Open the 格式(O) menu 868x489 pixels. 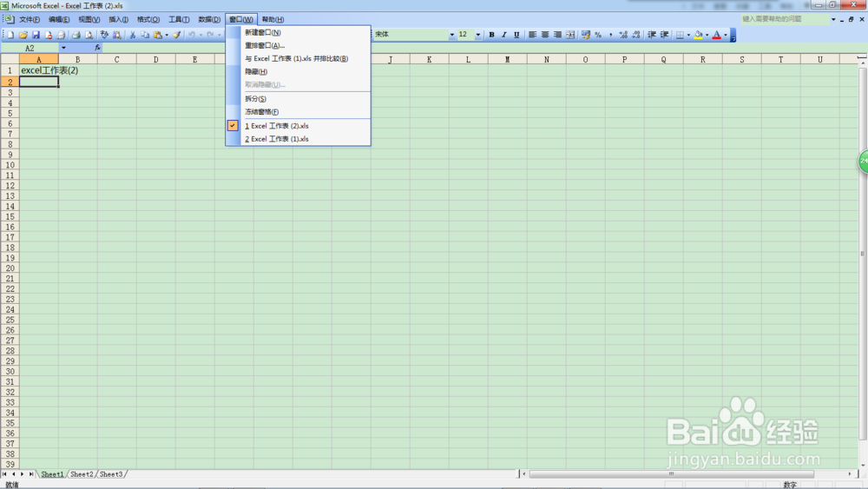148,19
